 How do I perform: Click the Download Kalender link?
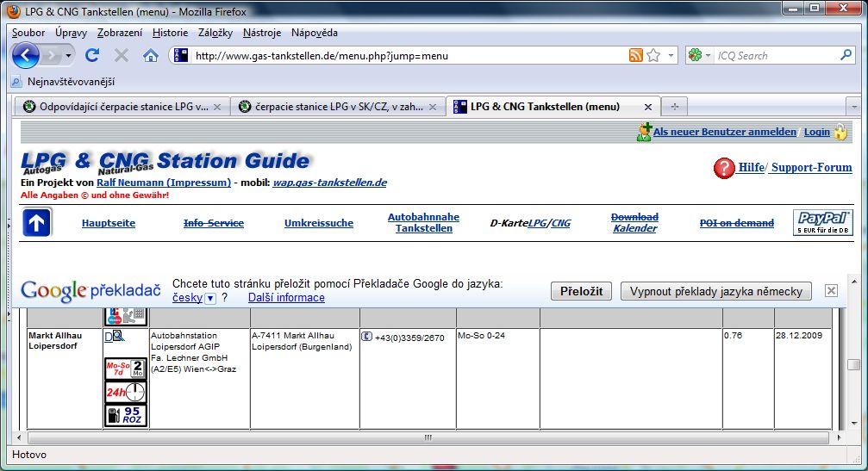pos(635,223)
